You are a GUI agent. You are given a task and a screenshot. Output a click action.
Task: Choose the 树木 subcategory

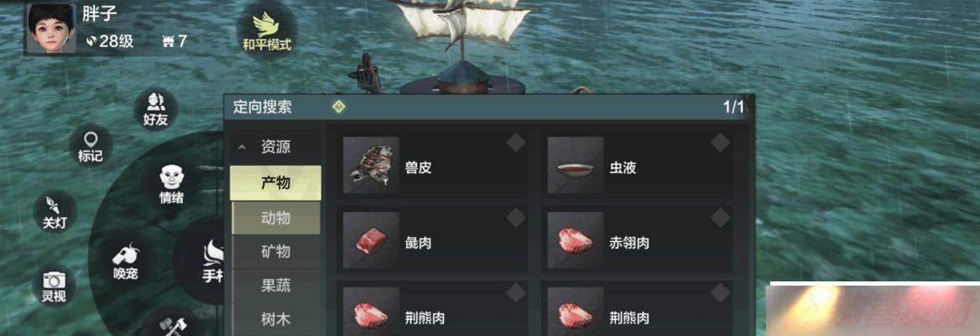[275, 320]
